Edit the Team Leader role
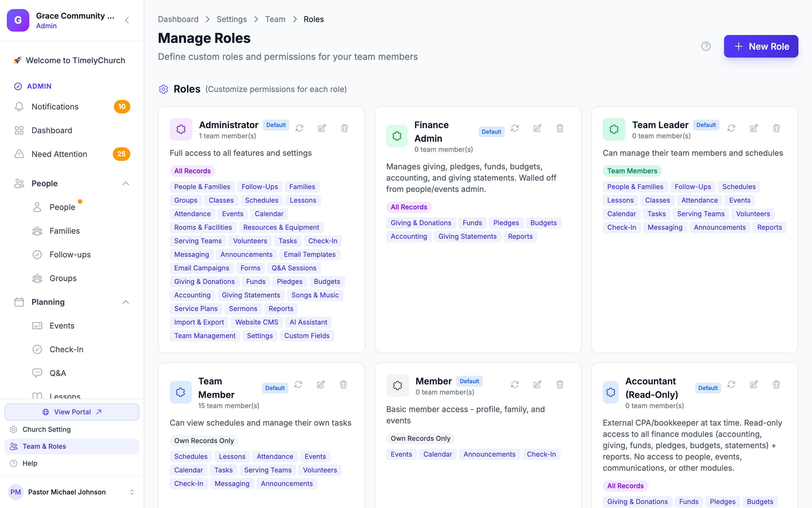This screenshot has height=508, width=812. [x=754, y=128]
